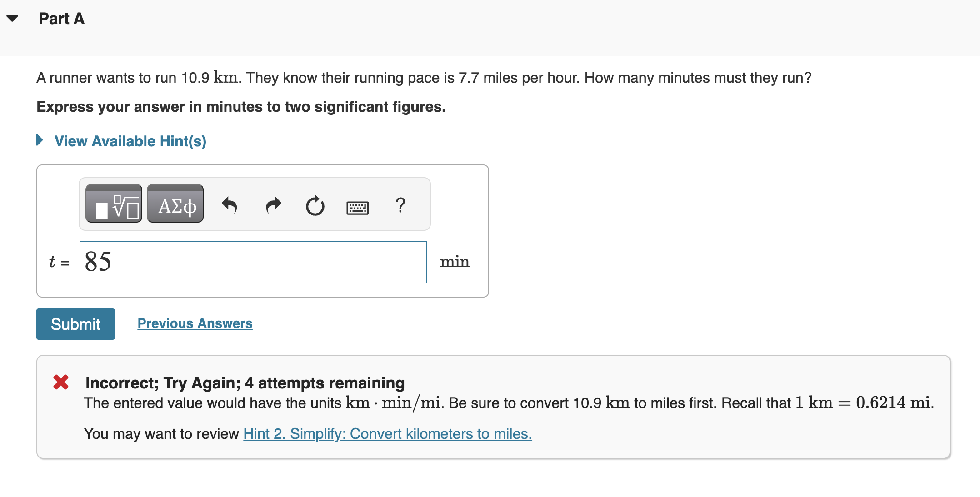Click the redo arrow icon
Viewport: 980px width, 497px height.
273,205
